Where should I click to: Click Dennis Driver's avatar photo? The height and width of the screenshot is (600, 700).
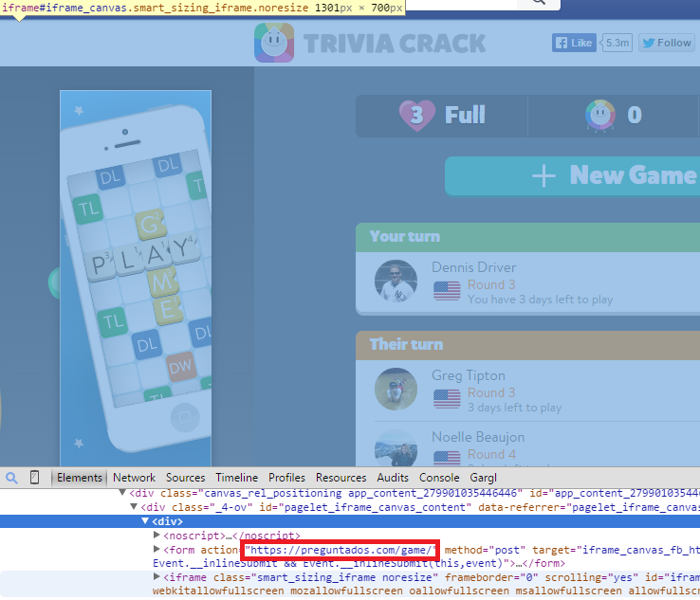pyautogui.click(x=395, y=282)
